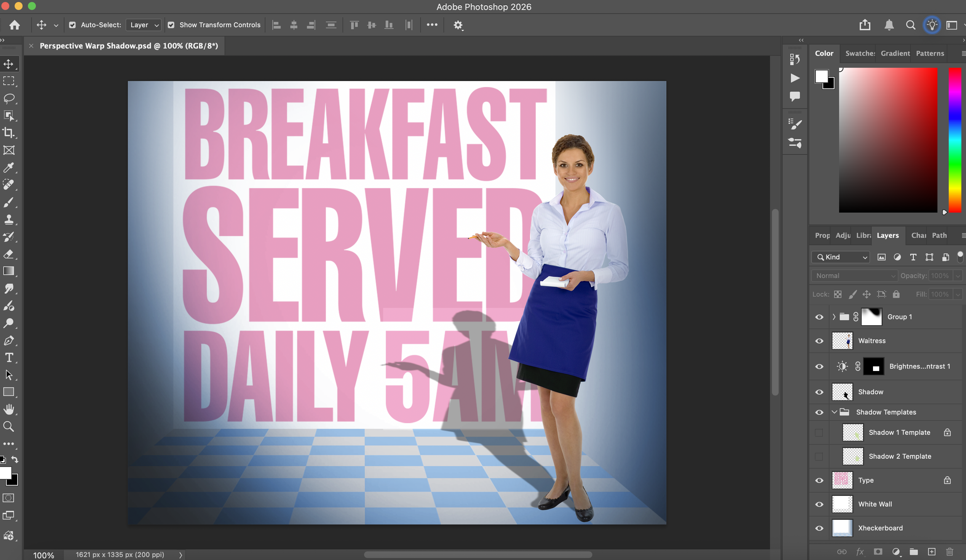Select the Object Selection tool
This screenshot has width=966, height=560.
click(x=9, y=116)
